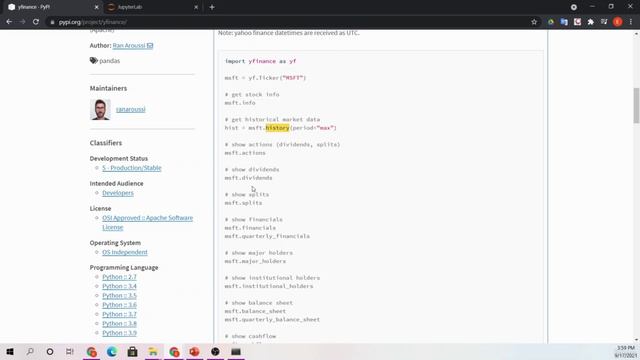Screen dimensions: 640x360
Task: Open Microsoft Edge from taskbar
Action: (x=112, y=351)
